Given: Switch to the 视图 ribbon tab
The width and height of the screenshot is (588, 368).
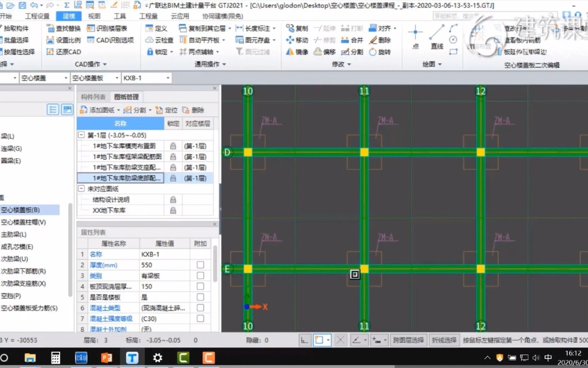Looking at the screenshot, I should pyautogui.click(x=94, y=16).
